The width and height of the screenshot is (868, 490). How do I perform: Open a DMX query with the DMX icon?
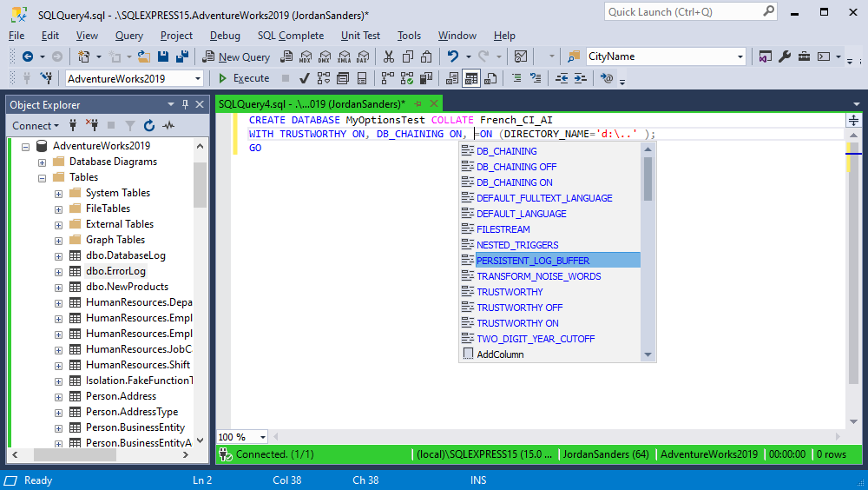coord(325,56)
